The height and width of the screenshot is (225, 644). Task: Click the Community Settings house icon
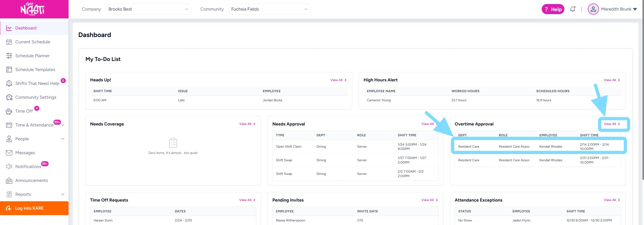coord(9,97)
